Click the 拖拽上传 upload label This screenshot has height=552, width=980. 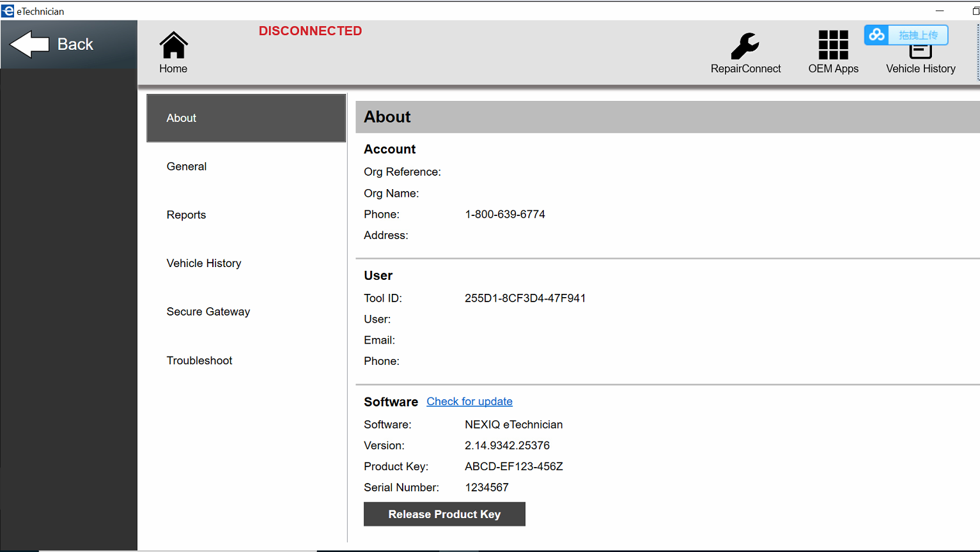click(918, 35)
